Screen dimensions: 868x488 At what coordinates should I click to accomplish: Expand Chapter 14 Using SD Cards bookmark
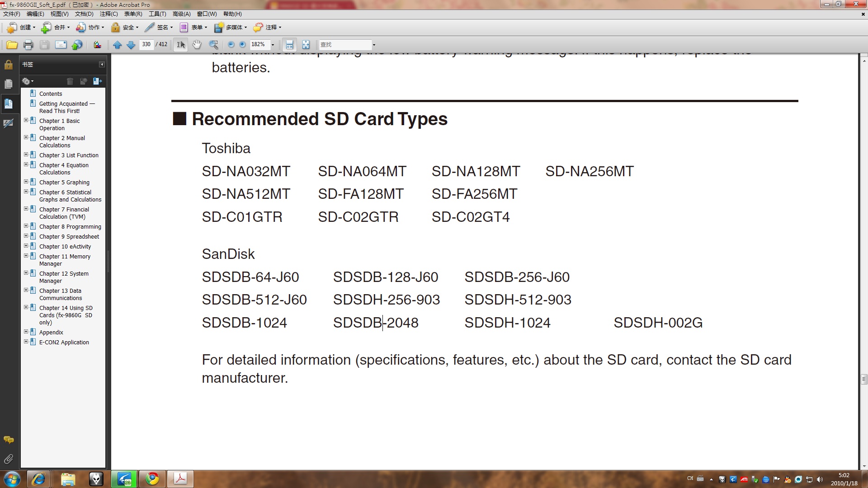(26, 308)
